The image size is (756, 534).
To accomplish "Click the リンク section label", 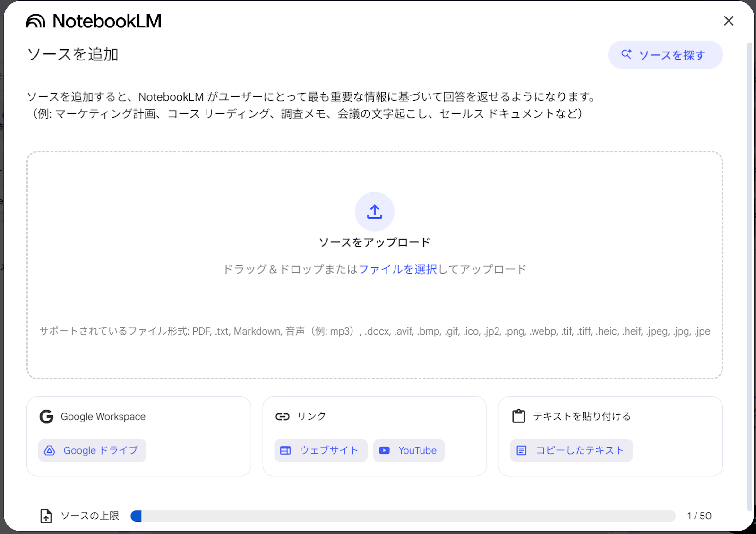I will [x=311, y=416].
